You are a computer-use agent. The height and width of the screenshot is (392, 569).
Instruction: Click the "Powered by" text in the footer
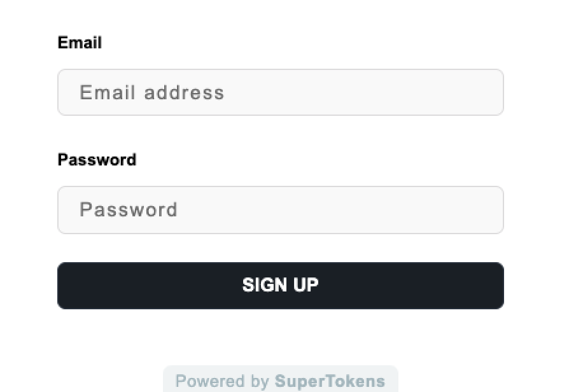[x=222, y=381]
